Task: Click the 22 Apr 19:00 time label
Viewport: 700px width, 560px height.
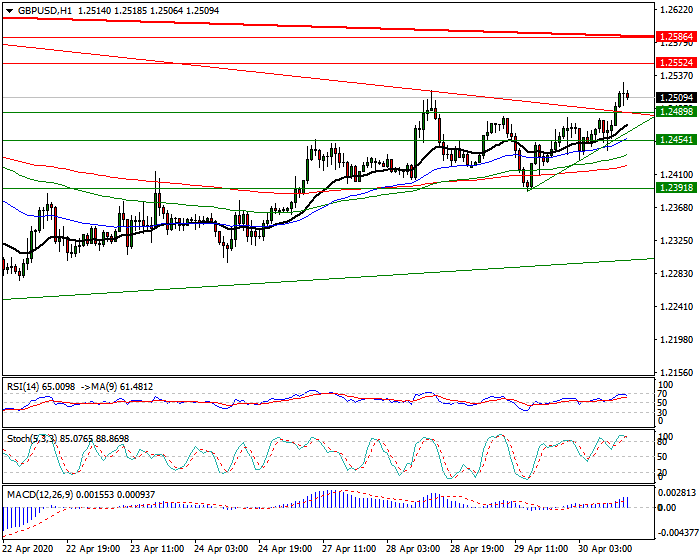Action: (93, 548)
